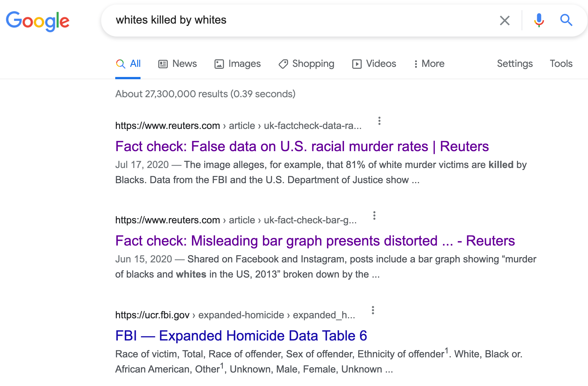The height and width of the screenshot is (386, 588).
Task: Clear the search query with X
Action: pyautogui.click(x=505, y=21)
